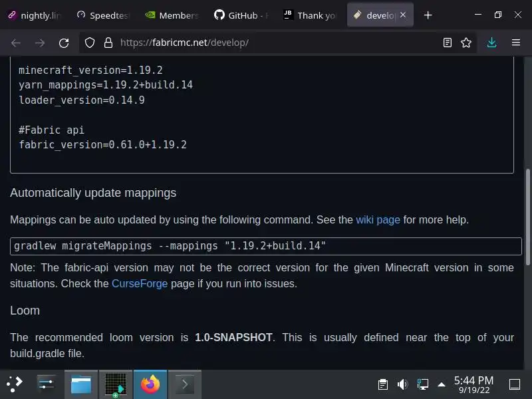Toggle reader view for this page
532x399 pixels.
tap(447, 43)
